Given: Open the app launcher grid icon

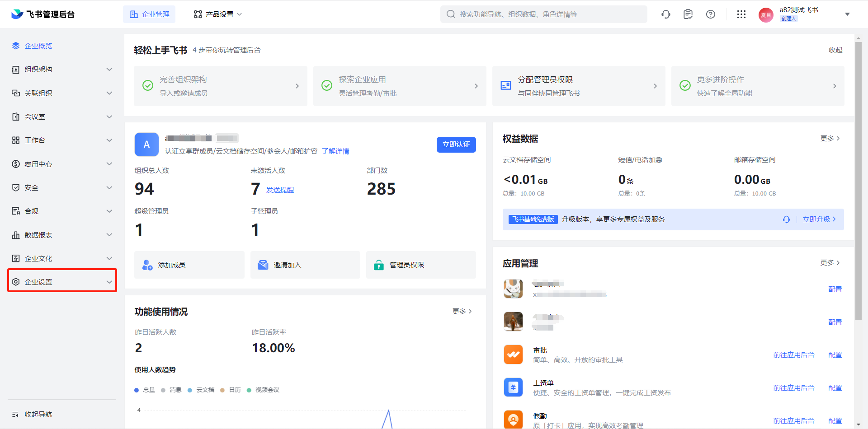Looking at the screenshot, I should 741,14.
